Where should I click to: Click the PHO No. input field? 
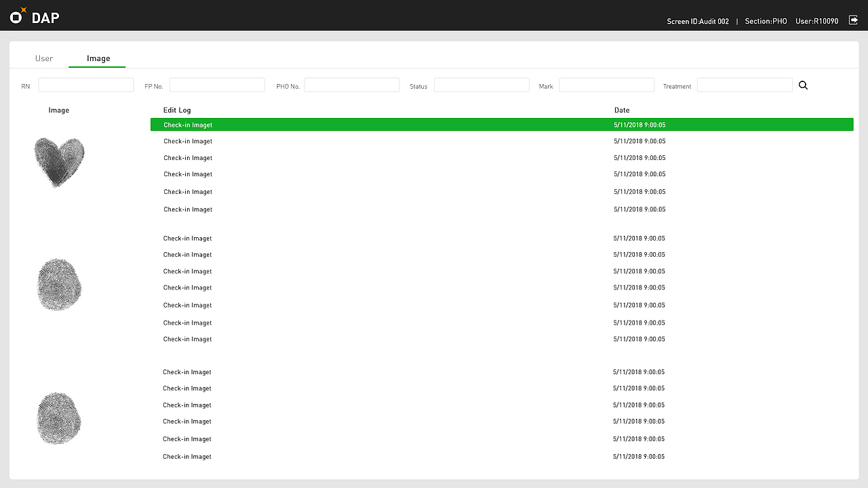pos(351,85)
